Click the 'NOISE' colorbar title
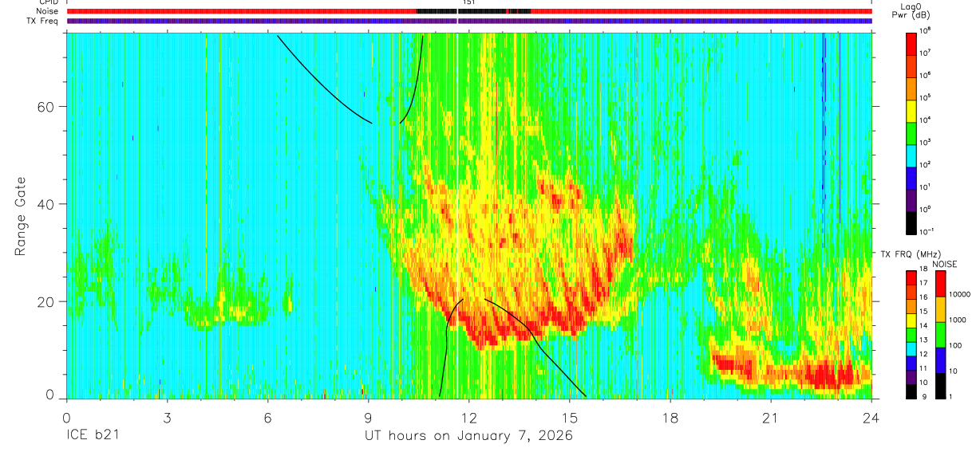Image resolution: width=980 pixels, height=452 pixels. tap(944, 264)
